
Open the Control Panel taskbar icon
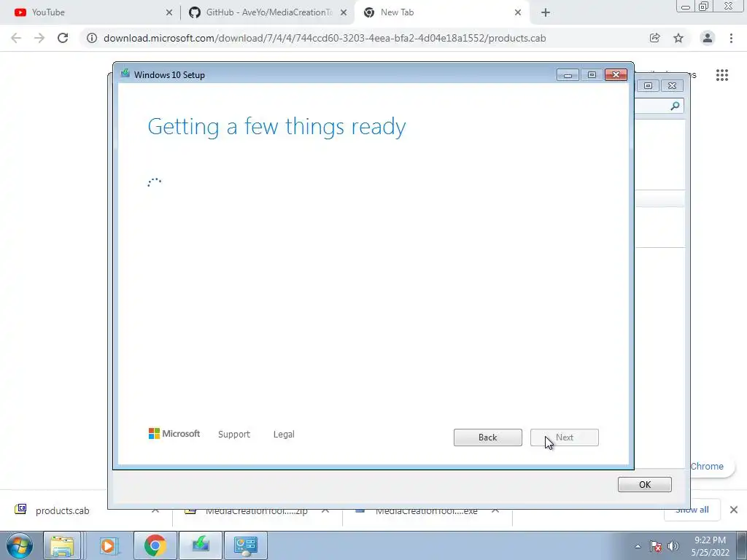pos(245,545)
